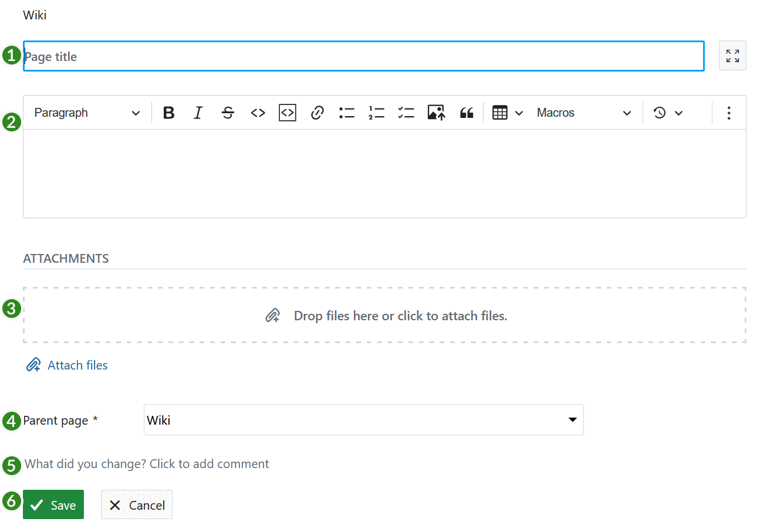Insert inline code
Image resolution: width=757 pixels, height=532 pixels.
(x=258, y=113)
